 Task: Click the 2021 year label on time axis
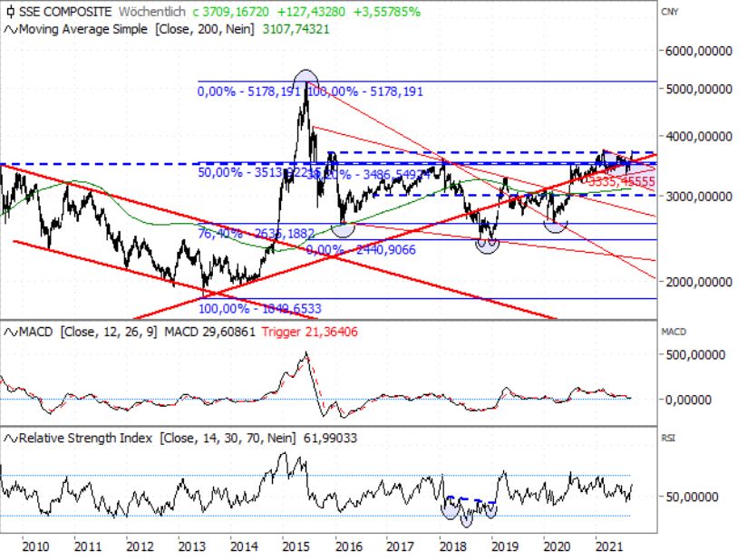[609, 546]
